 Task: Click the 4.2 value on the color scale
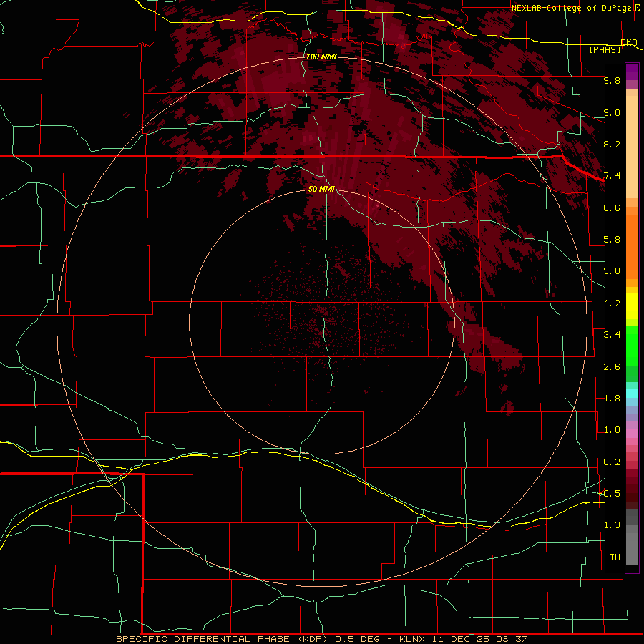pyautogui.click(x=612, y=303)
